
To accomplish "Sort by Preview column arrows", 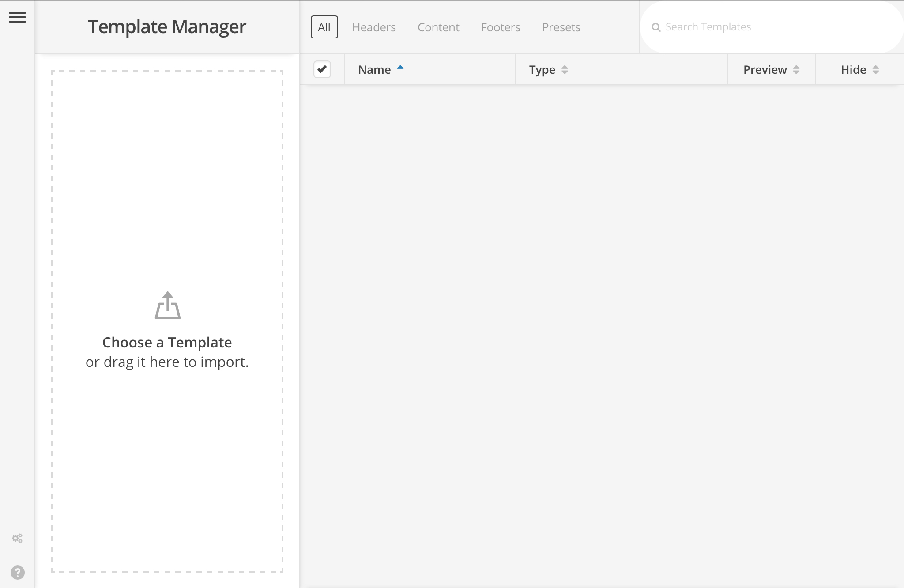I will pyautogui.click(x=796, y=70).
